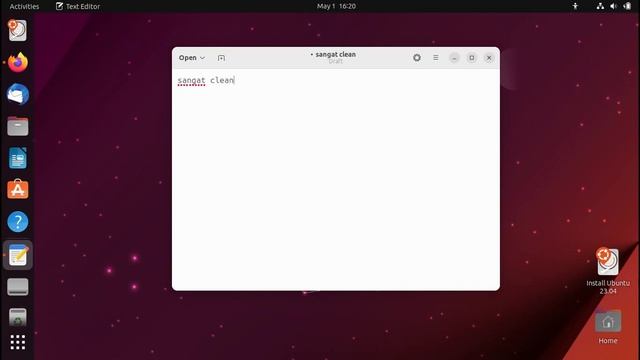
Task: Open the Help icon in the dock
Action: coord(18,222)
